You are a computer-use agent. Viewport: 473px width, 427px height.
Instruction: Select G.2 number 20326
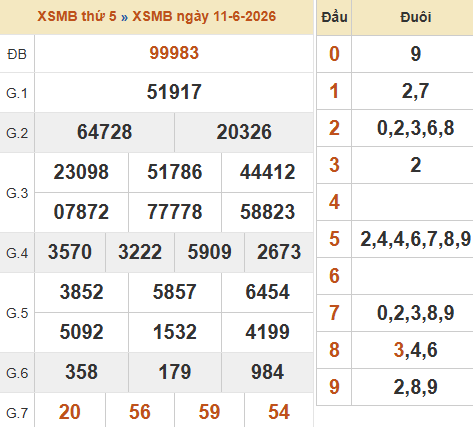click(x=244, y=132)
